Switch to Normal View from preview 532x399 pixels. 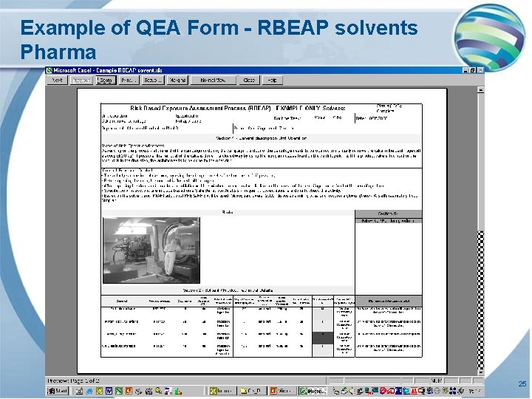tap(213, 81)
